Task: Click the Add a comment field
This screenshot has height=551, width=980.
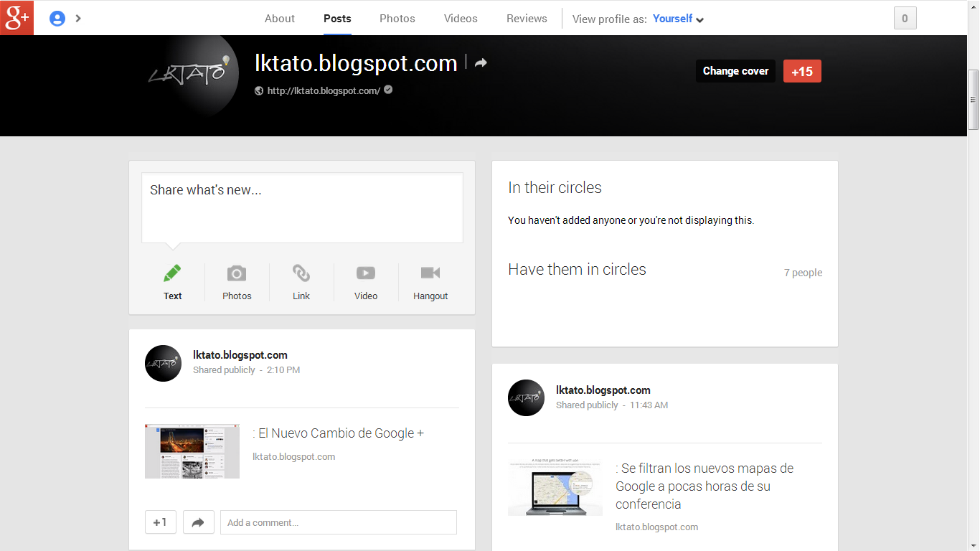Action: pyautogui.click(x=339, y=522)
